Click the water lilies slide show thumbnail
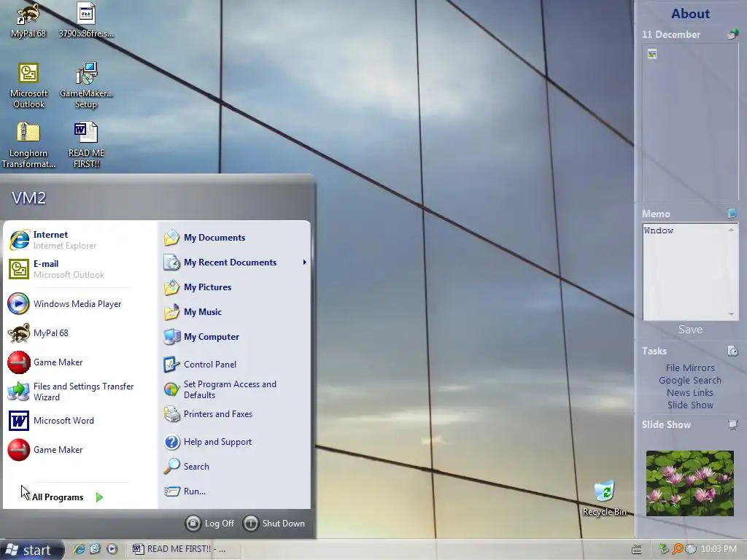Image resolution: width=747 pixels, height=560 pixels. pos(690,483)
